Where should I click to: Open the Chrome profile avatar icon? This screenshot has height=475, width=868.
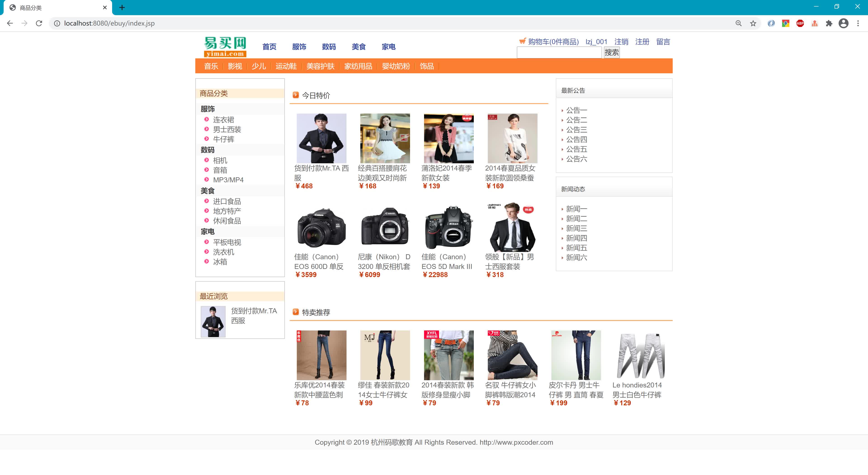point(843,23)
